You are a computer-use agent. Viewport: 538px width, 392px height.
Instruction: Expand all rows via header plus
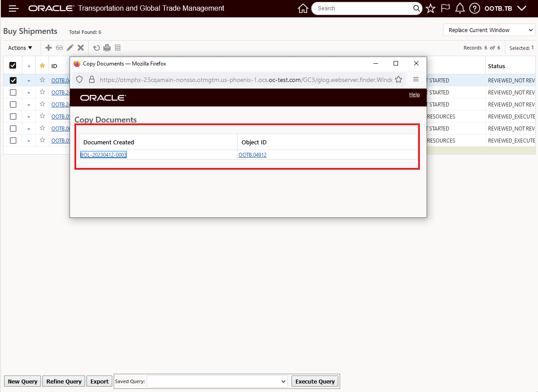click(29, 66)
